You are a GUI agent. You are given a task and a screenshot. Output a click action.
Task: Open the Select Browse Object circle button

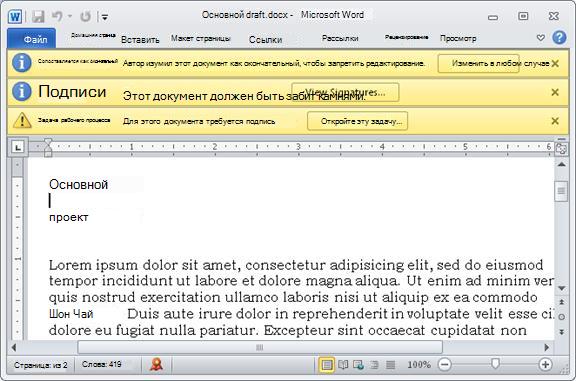coord(561,317)
